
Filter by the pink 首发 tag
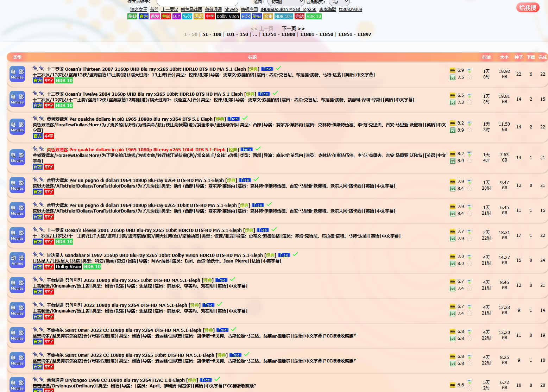pyautogui.click(x=155, y=17)
